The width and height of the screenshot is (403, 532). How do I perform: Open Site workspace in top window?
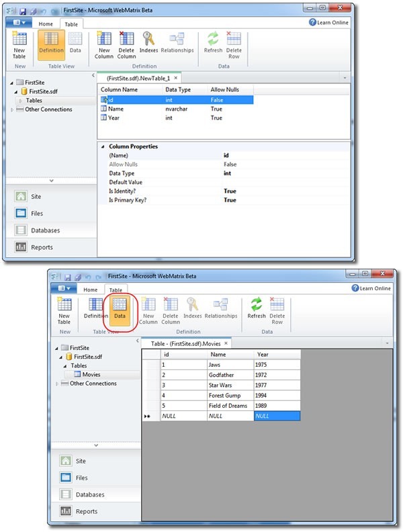point(51,196)
